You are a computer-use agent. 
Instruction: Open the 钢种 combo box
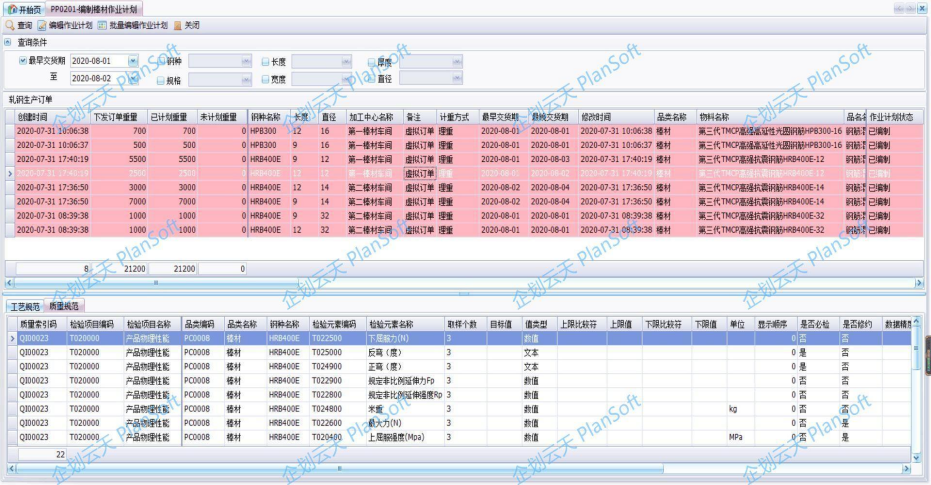(246, 61)
